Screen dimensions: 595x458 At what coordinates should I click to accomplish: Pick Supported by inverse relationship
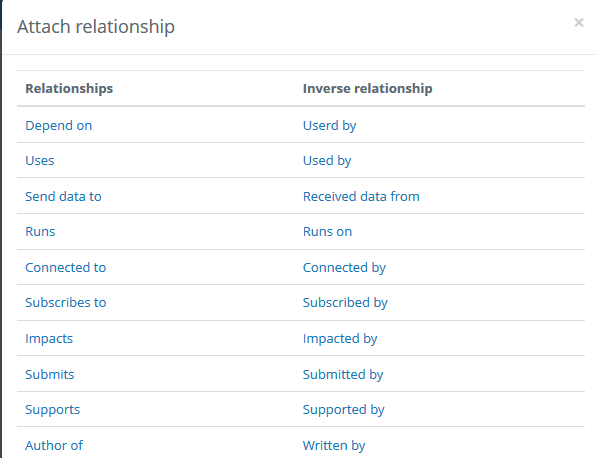(344, 409)
